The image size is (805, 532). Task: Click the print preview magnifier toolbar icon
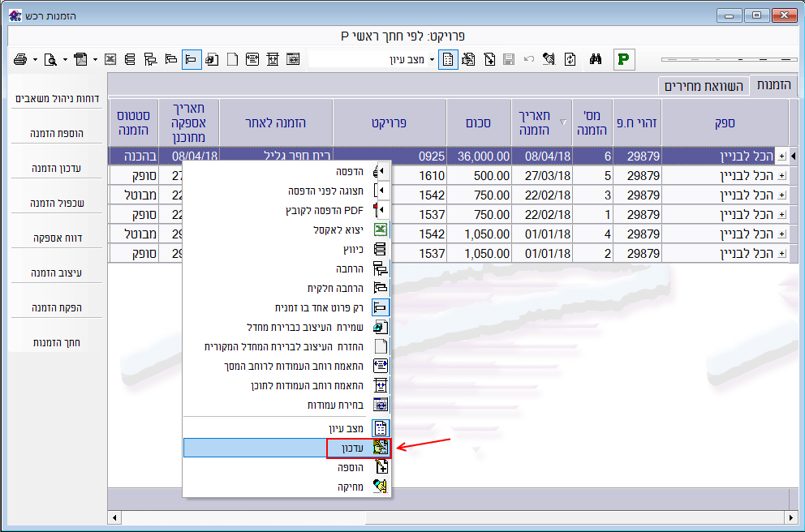[x=50, y=59]
